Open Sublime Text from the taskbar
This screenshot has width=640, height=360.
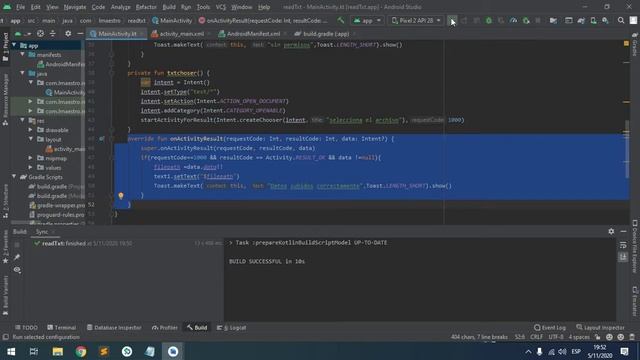104,351
